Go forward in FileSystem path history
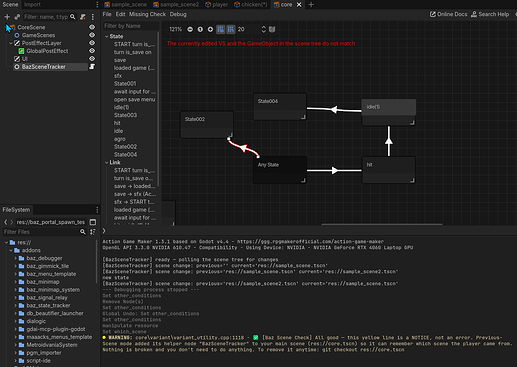 (11, 222)
